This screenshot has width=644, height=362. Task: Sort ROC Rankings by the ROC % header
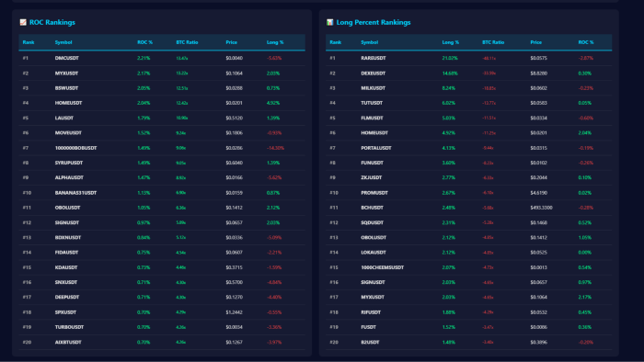coord(144,42)
